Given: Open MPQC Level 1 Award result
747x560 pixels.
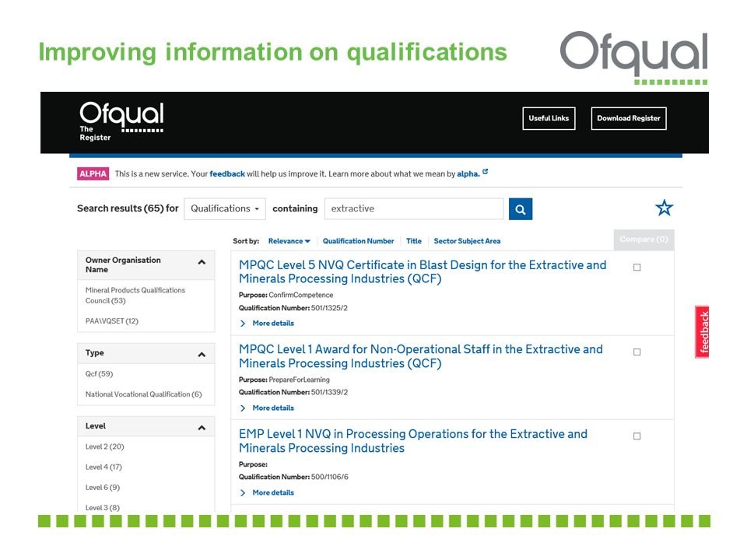Looking at the screenshot, I should 421,356.
